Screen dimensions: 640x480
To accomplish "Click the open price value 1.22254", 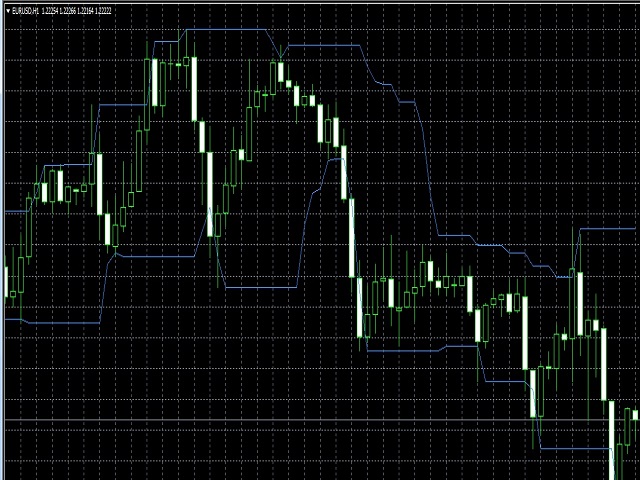I will tap(50, 11).
